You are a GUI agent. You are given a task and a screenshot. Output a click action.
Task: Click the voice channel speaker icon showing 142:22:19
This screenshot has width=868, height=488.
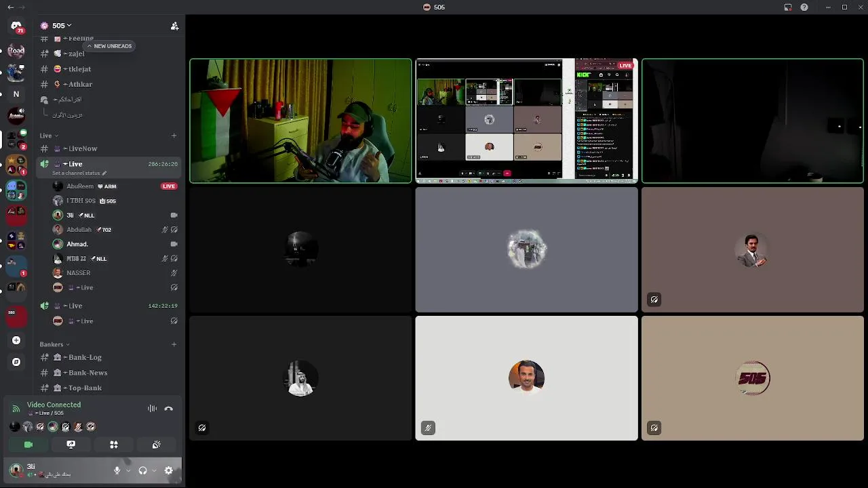(45, 306)
